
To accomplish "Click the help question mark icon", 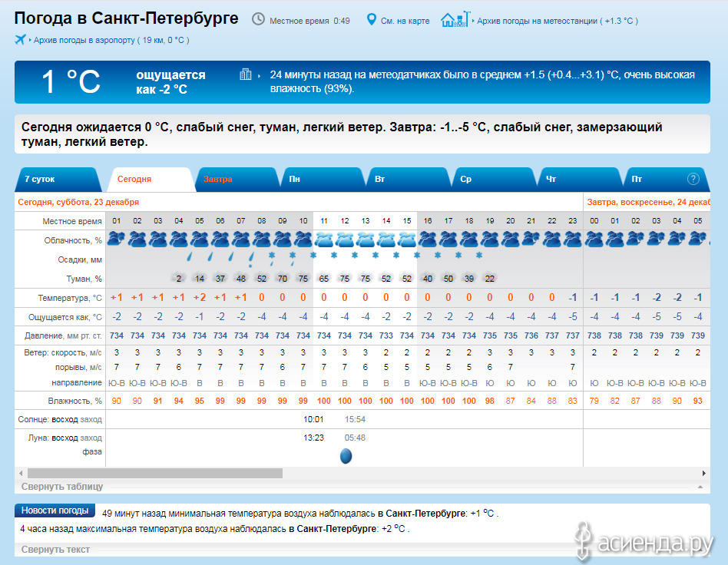I will click(693, 179).
